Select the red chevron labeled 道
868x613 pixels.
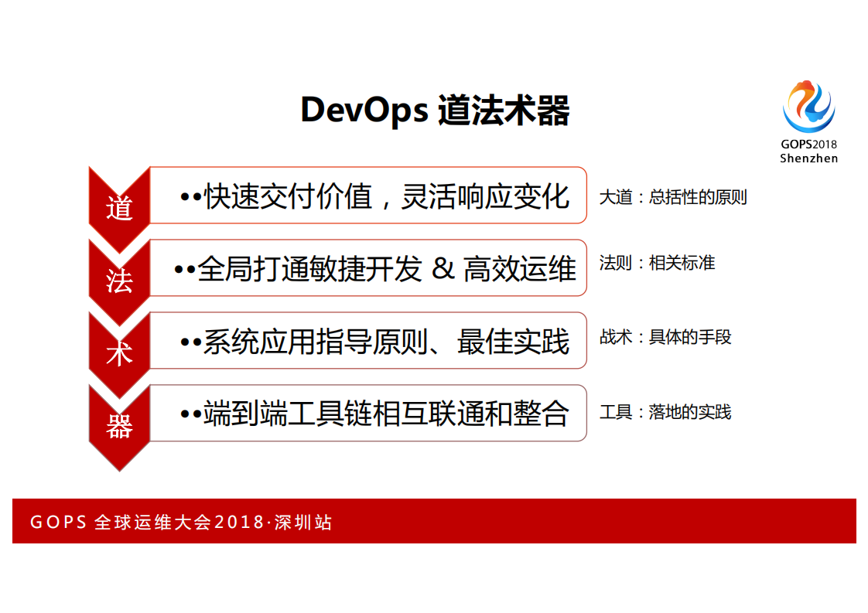tap(120, 203)
